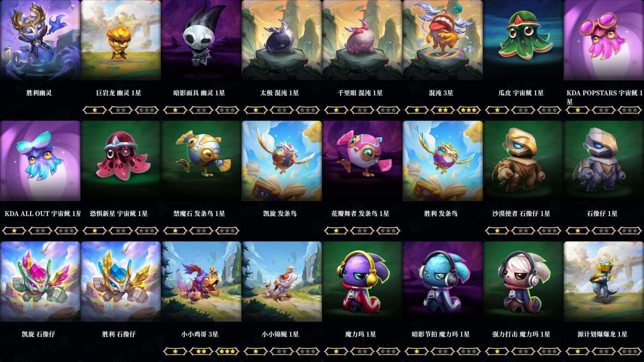
Task: Select three-star tier under 小小鸡哥
Action: coord(227,351)
